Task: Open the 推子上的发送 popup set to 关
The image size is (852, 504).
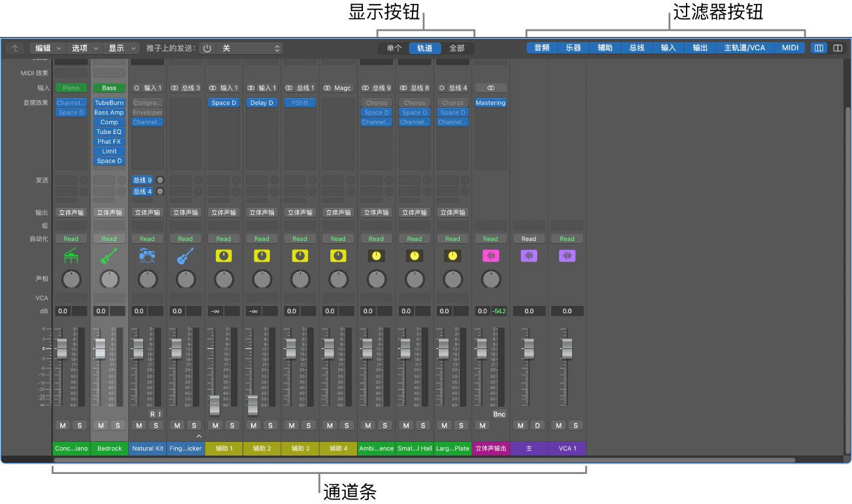Action: point(250,48)
